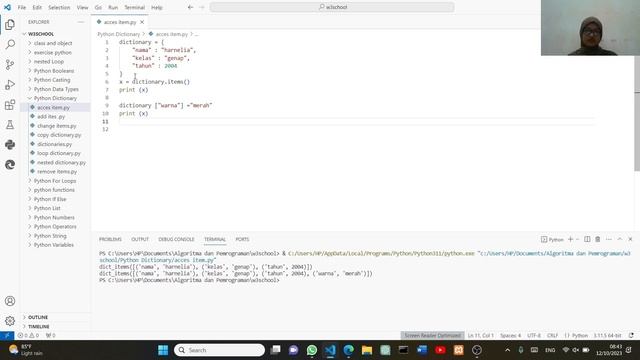Screen dimensions: 640x360
Task: Collapse the Python Dictionary folder
Action: pyautogui.click(x=55, y=98)
